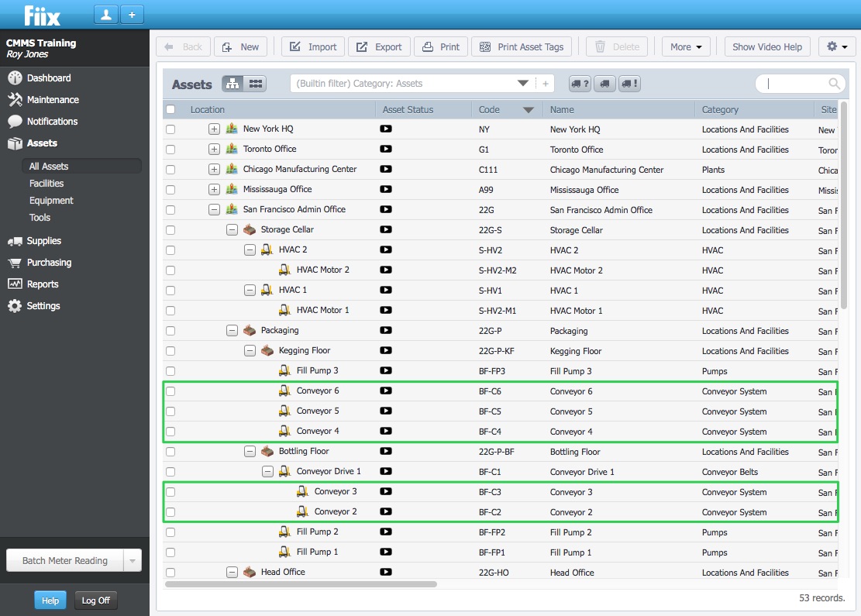861x616 pixels.
Task: Click the building icon beside Storage Cellar
Action: pyautogui.click(x=250, y=229)
